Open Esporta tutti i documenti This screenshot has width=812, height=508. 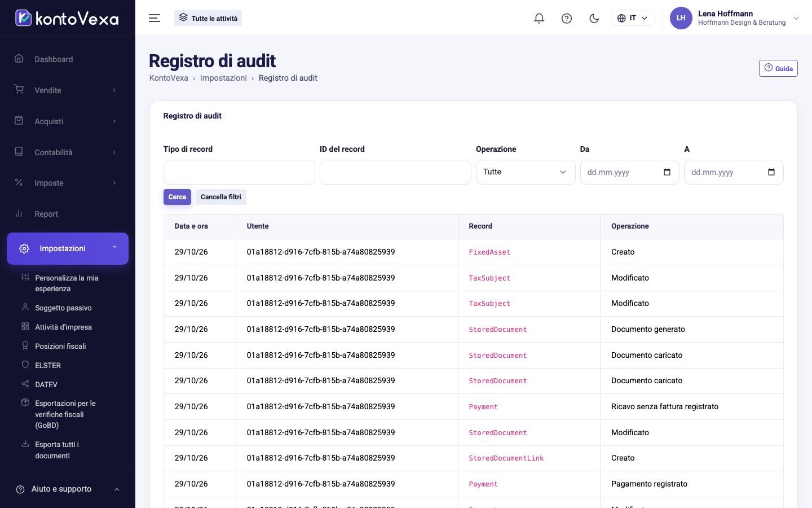coord(57,450)
